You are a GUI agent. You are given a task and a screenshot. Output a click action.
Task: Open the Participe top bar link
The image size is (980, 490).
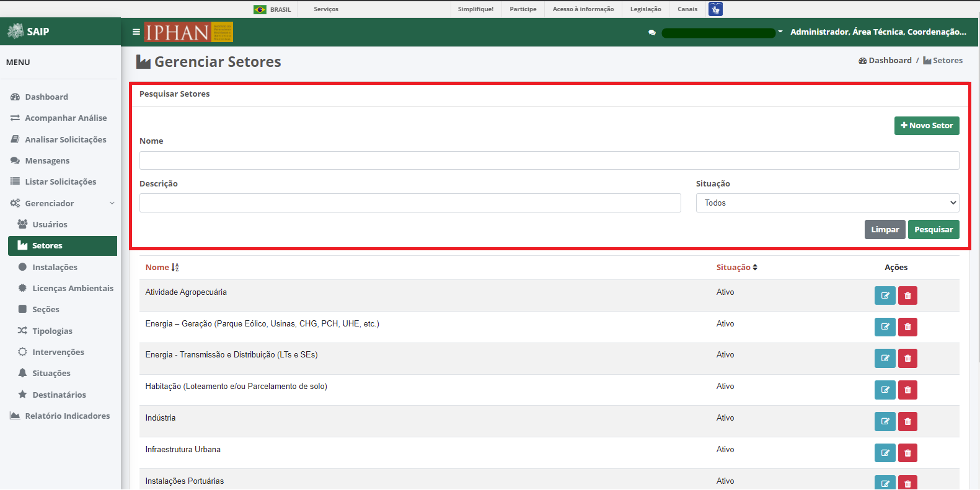523,9
